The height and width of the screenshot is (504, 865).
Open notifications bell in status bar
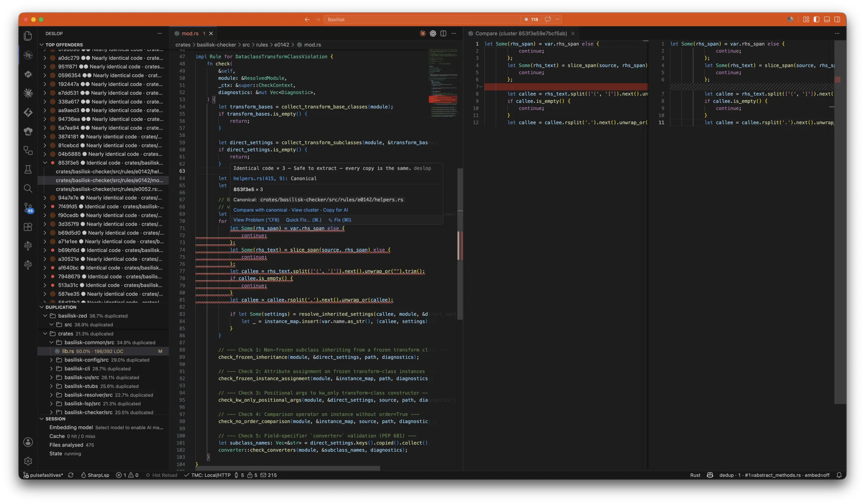(x=839, y=475)
